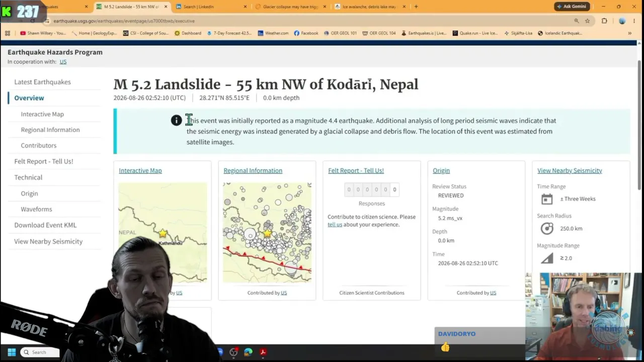Select Technical in the sidebar
Image resolution: width=644 pixels, height=362 pixels.
point(28,177)
